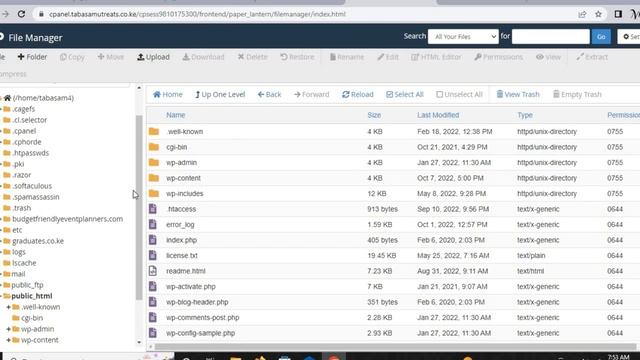Select the license.txt file name
The height and width of the screenshot is (360, 640).
coord(182,256)
